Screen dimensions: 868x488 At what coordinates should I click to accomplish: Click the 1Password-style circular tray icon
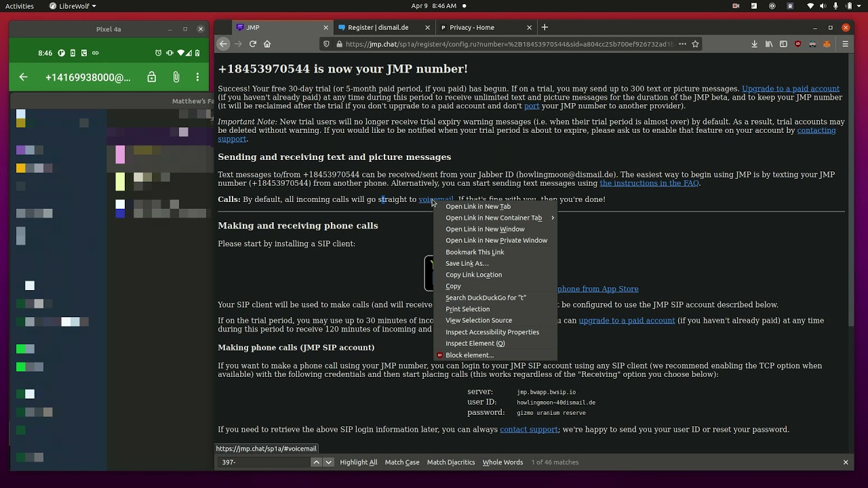coord(772,6)
